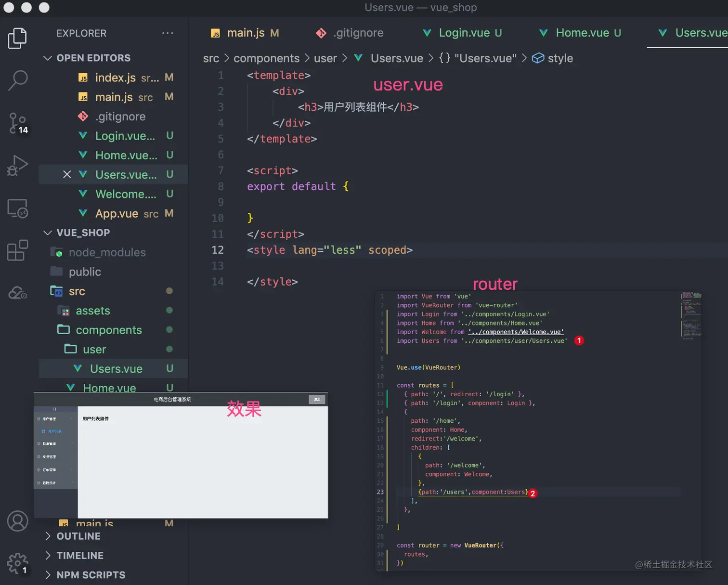Place cursor on 'export default {' line
Image resolution: width=728 pixels, height=585 pixels.
coord(298,186)
